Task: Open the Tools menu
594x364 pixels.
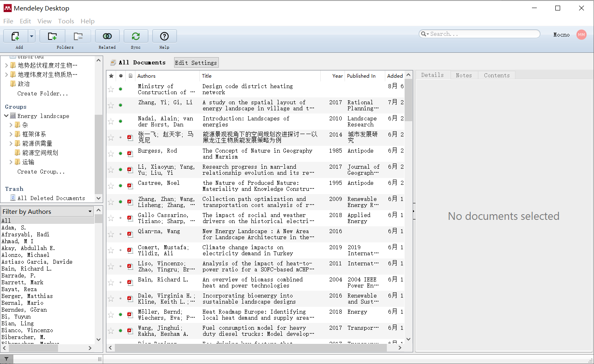Action: point(66,21)
